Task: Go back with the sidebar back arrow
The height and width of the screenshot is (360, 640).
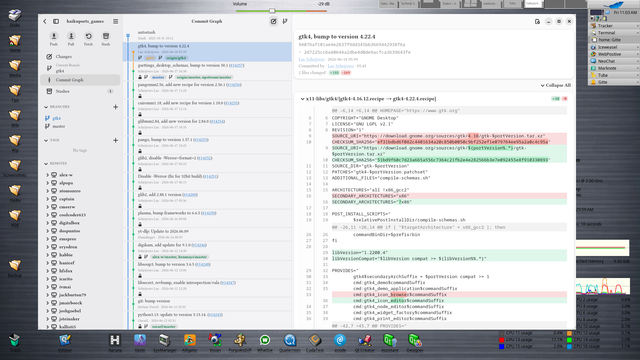Action: coord(45,21)
